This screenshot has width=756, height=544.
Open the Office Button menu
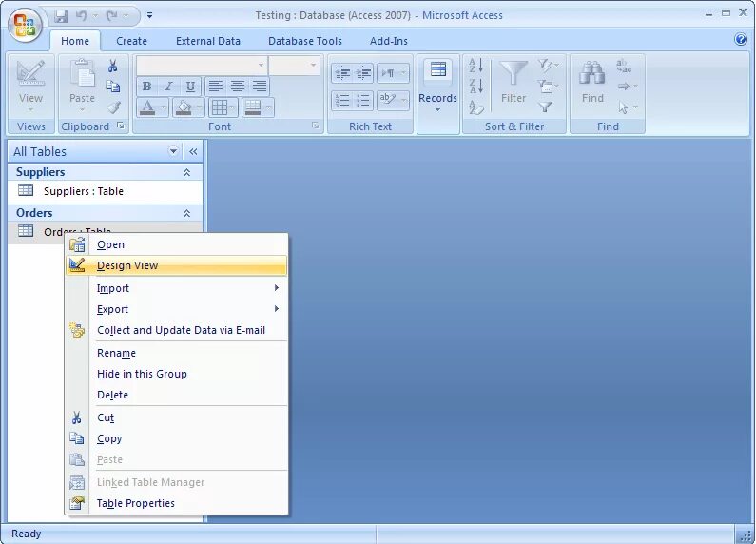pyautogui.click(x=25, y=24)
